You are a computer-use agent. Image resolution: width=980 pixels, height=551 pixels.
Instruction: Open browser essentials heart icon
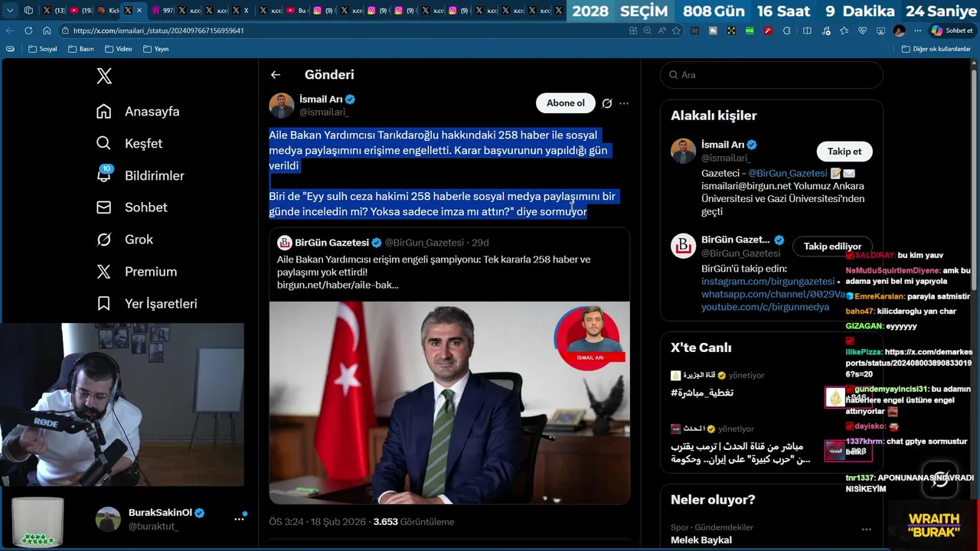862,31
